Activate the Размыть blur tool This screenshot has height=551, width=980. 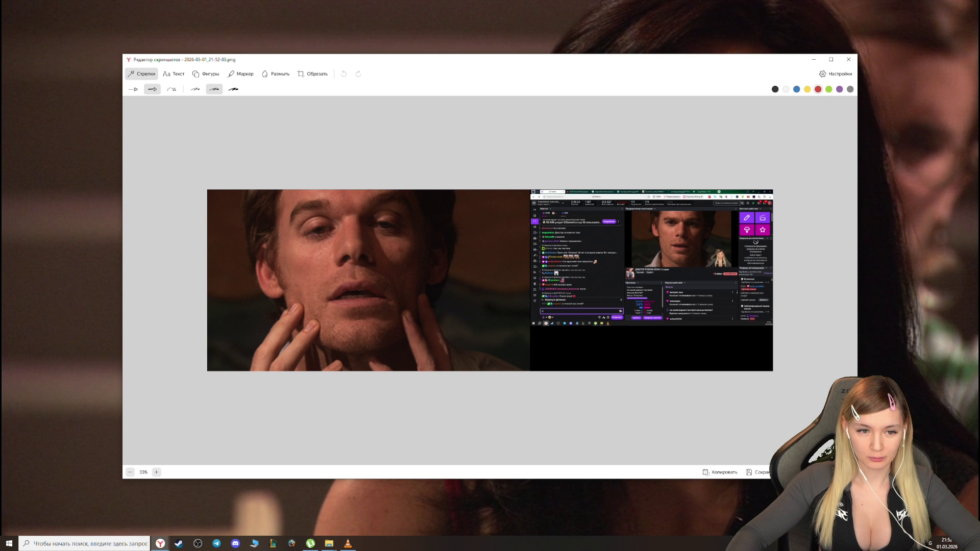276,74
